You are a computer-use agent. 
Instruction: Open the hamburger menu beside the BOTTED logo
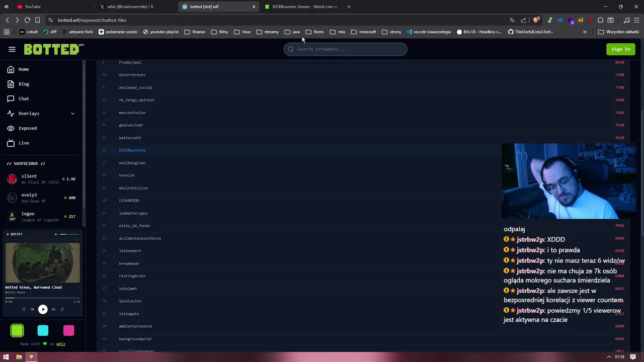click(12, 49)
